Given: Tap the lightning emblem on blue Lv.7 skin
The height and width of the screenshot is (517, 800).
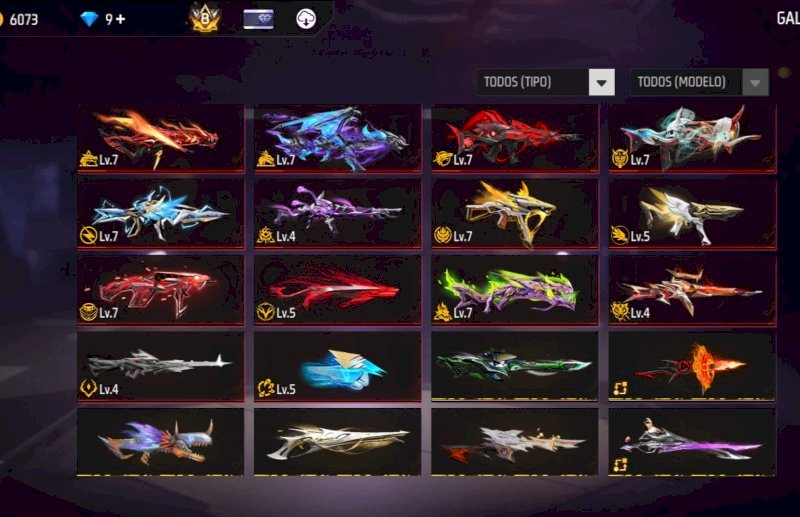Looking at the screenshot, I should 88,235.
